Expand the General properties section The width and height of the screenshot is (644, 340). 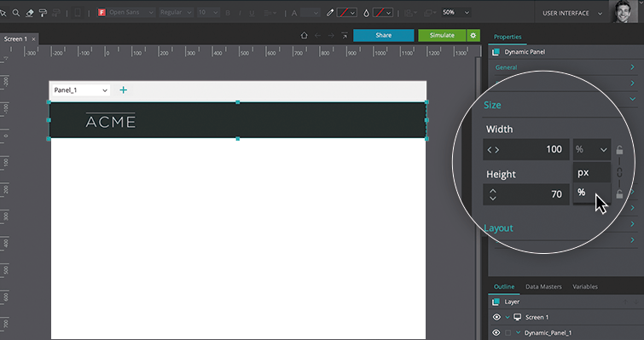[x=565, y=67]
